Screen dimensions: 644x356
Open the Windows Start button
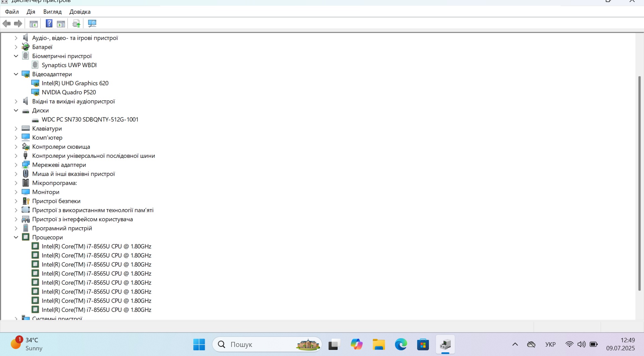click(199, 344)
